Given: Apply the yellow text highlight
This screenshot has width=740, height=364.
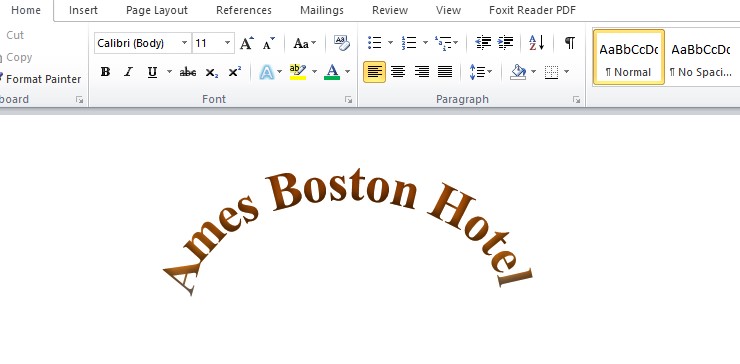Looking at the screenshot, I should pyautogui.click(x=298, y=72).
